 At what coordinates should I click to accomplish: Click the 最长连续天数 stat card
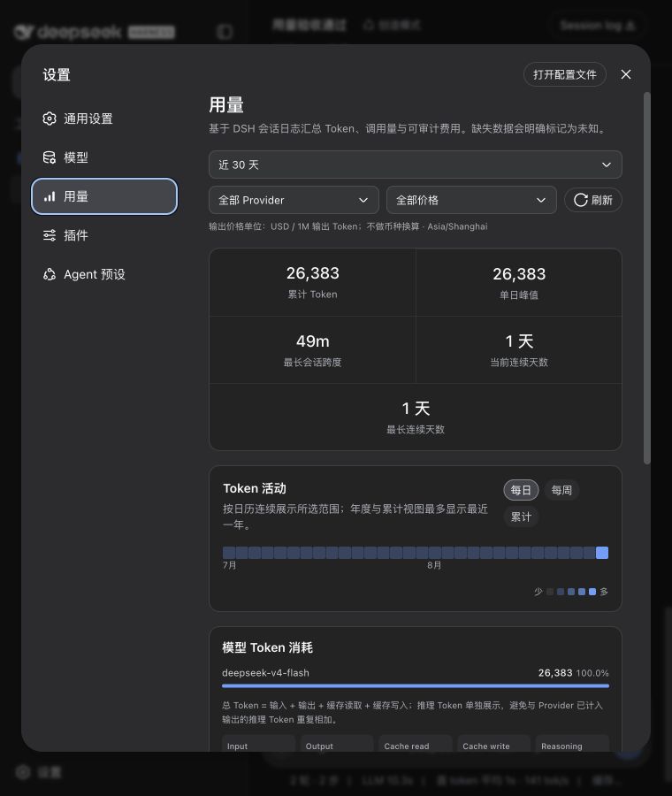tap(416, 417)
